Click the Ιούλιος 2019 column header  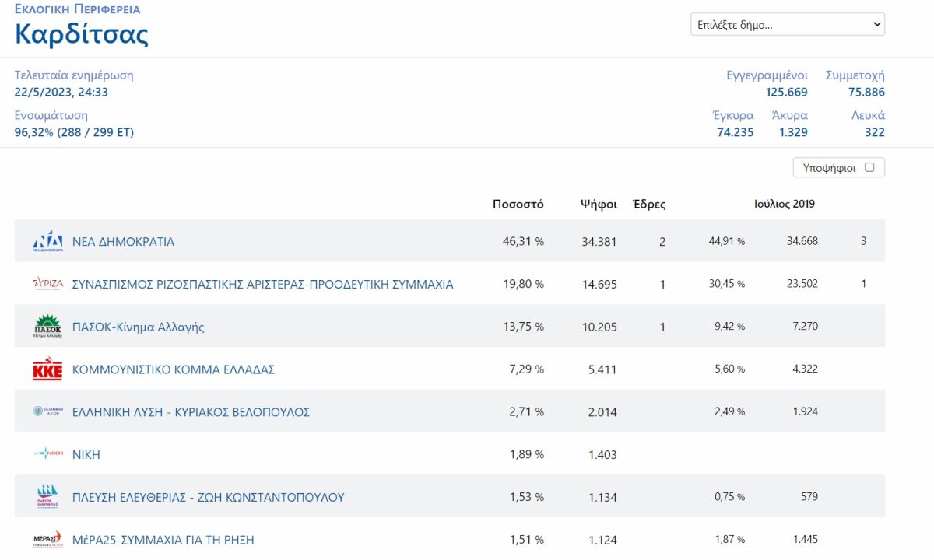point(785,204)
